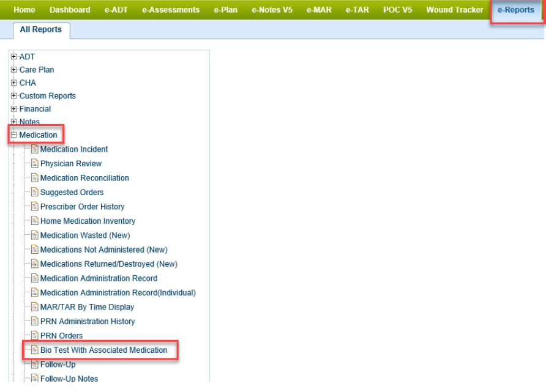Click the MAR/TAR By Time Display icon
Image resolution: width=546 pixels, height=392 pixels.
(34, 307)
